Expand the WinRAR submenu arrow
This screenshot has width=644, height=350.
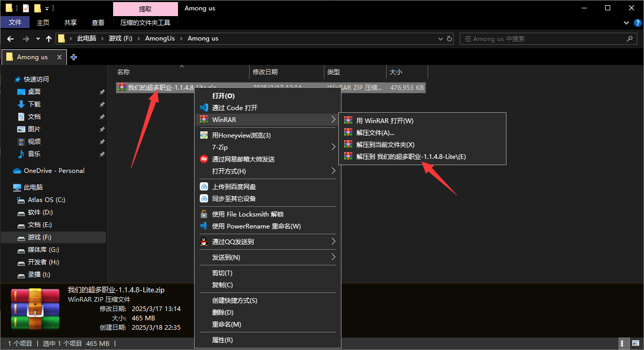(x=333, y=119)
